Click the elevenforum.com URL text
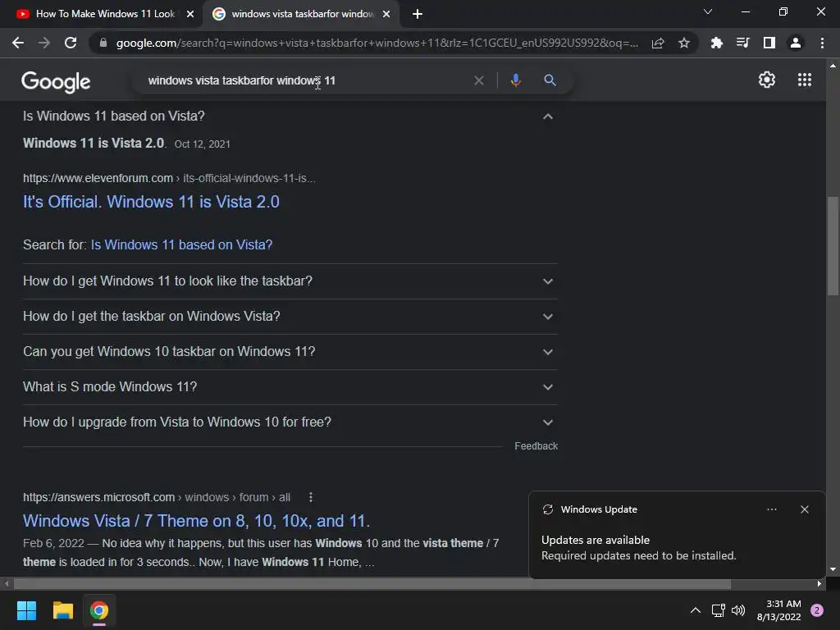Screen dimensions: 840x630 98,178
